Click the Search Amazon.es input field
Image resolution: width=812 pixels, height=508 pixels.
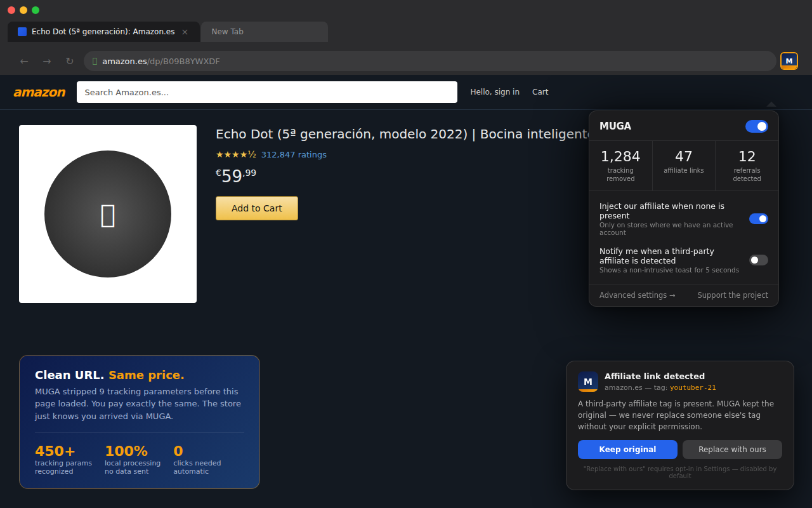click(x=267, y=92)
